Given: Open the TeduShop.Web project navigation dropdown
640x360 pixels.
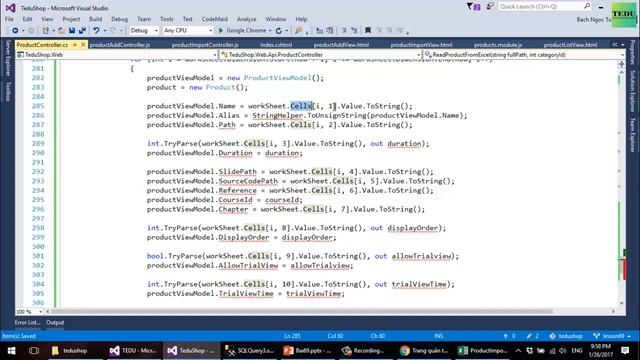Looking at the screenshot, I should coord(117,55).
